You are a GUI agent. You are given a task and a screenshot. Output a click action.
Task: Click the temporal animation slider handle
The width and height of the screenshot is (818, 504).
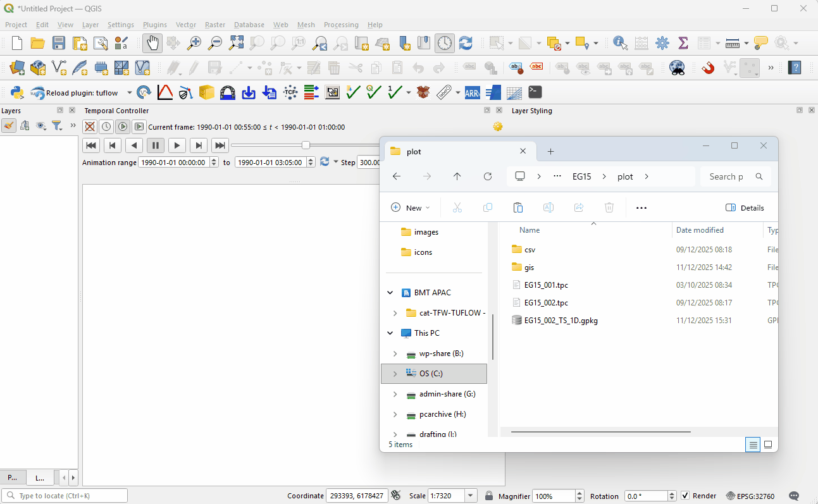click(306, 145)
